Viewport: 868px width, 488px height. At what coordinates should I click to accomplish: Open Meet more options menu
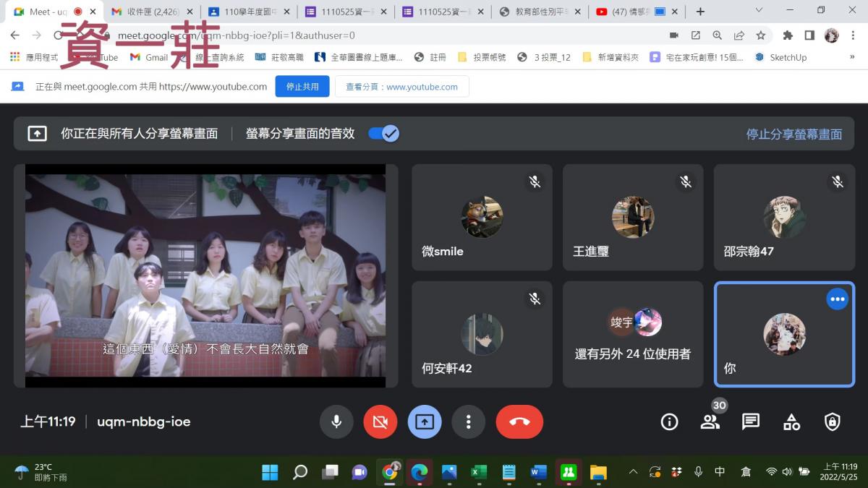[469, 421]
